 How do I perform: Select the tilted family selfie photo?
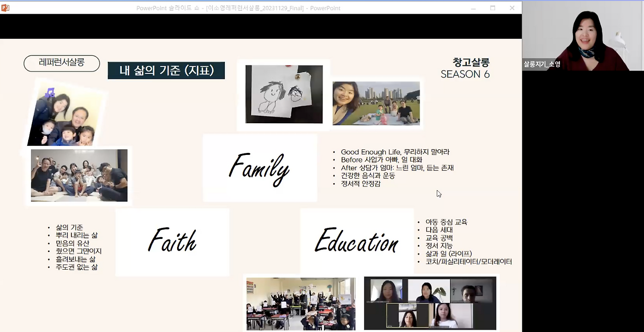(64, 114)
